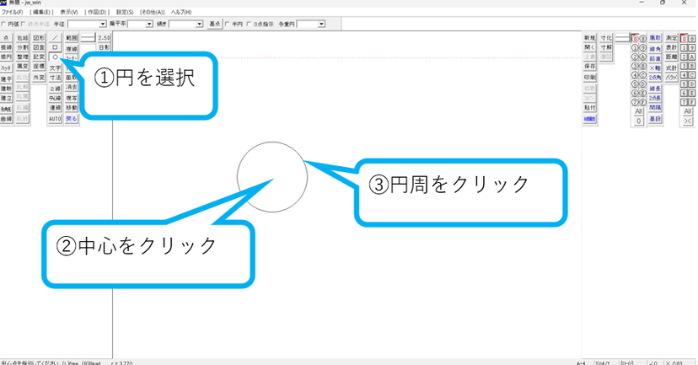The height and width of the screenshot is (365, 698).
Task: Click the 距離 distance button
Action: click(x=671, y=57)
